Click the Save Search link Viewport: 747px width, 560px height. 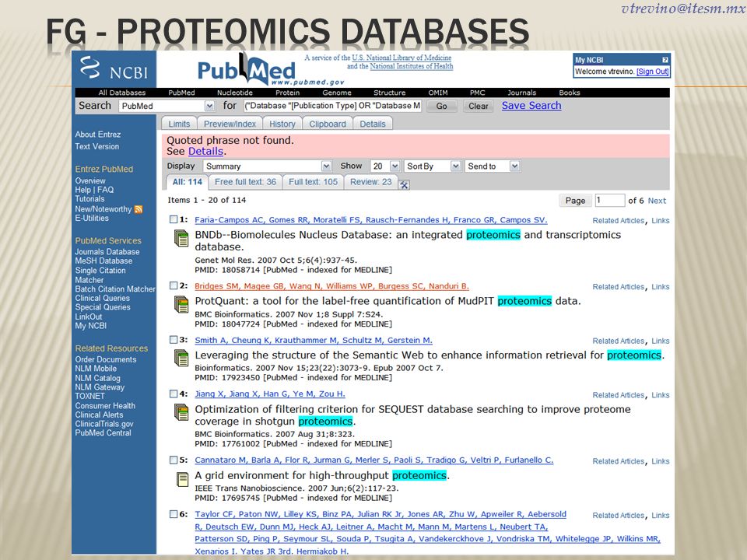(x=531, y=106)
